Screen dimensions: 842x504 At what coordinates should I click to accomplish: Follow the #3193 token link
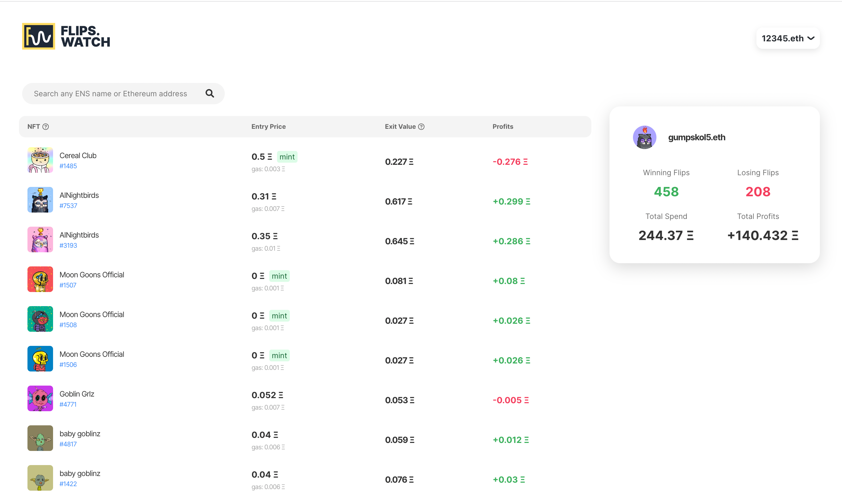(x=68, y=246)
